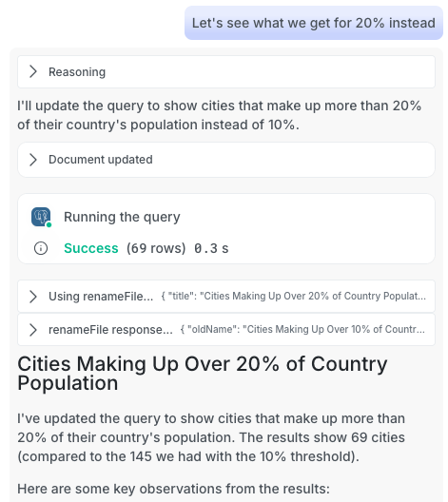
Task: Click the renameFile title JSON preview
Action: point(293,296)
